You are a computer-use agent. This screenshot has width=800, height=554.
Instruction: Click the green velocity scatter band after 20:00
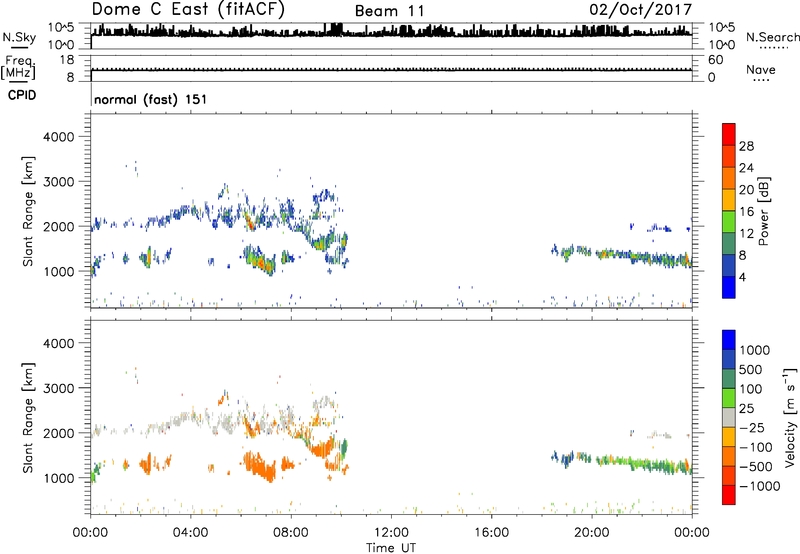point(645,464)
